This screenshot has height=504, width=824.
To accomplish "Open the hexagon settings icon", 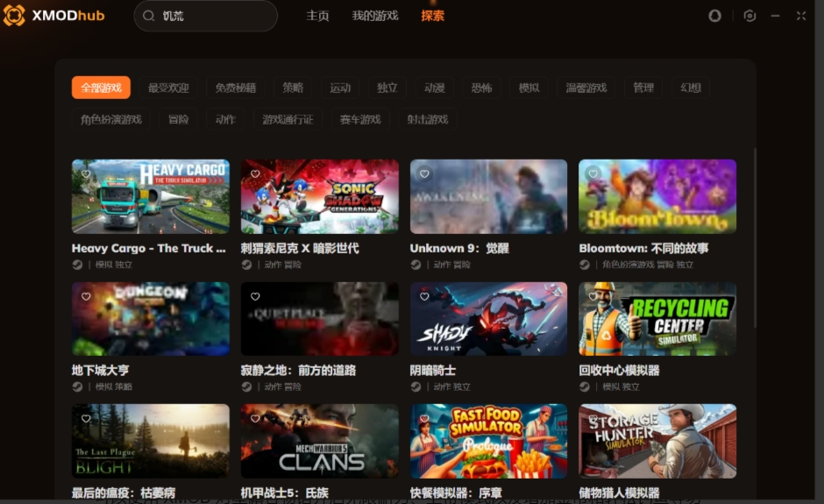I will (x=749, y=16).
